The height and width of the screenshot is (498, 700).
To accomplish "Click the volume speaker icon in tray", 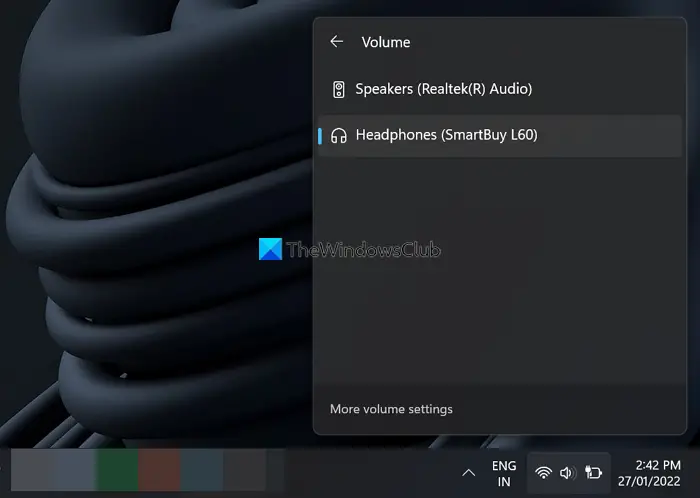I will coord(568,473).
